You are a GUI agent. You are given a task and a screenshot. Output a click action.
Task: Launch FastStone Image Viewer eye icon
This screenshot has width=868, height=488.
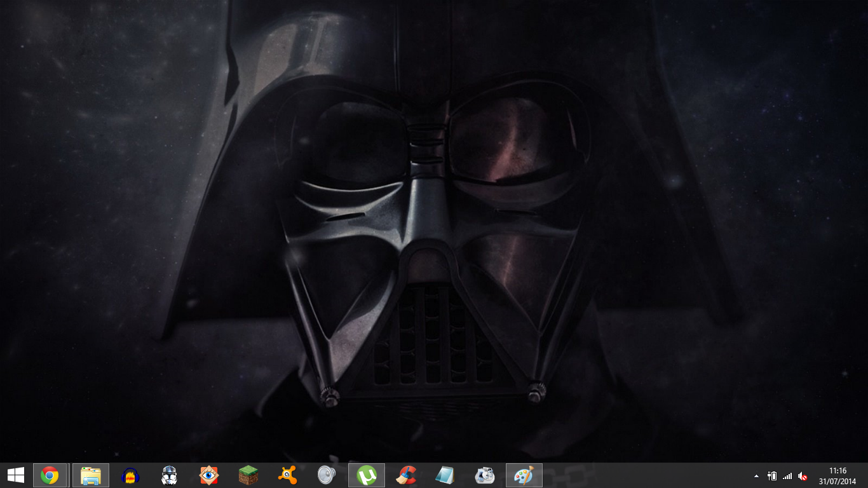tap(208, 475)
